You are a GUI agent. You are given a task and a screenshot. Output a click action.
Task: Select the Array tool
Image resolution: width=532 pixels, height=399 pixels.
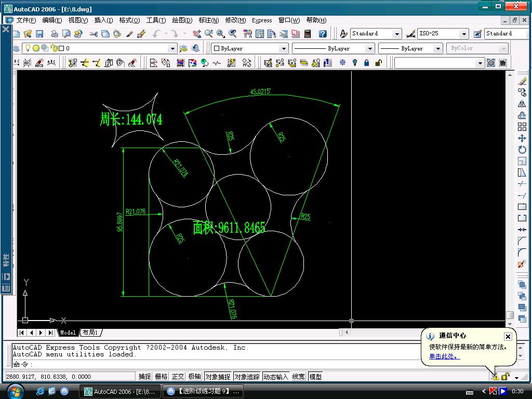pos(522,127)
